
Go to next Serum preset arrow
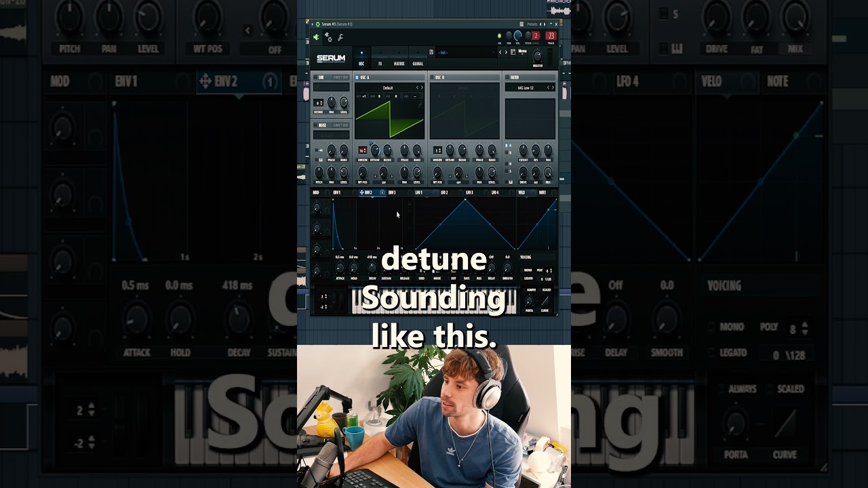click(x=506, y=52)
